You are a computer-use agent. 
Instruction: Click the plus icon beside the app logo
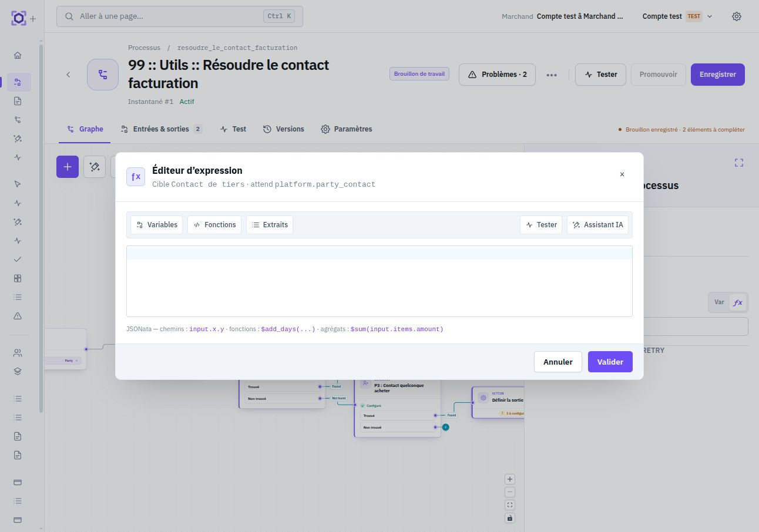point(33,19)
